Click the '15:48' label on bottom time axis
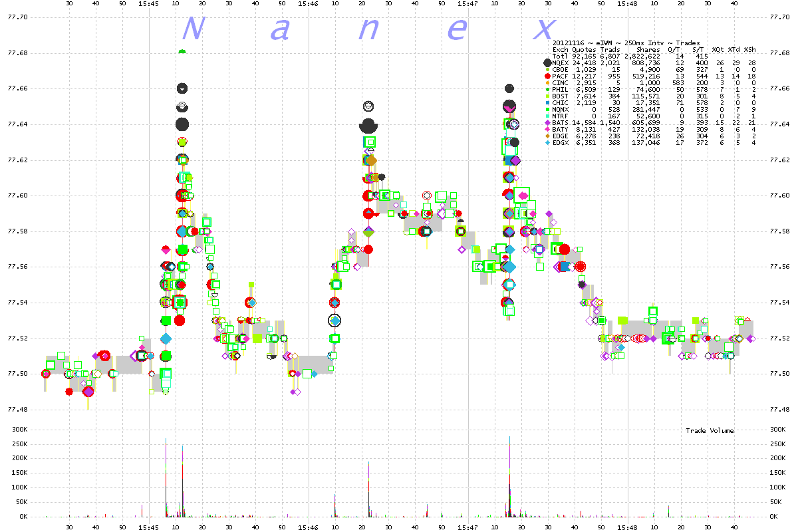Image resolution: width=798 pixels, height=532 pixels. pyautogui.click(x=628, y=527)
